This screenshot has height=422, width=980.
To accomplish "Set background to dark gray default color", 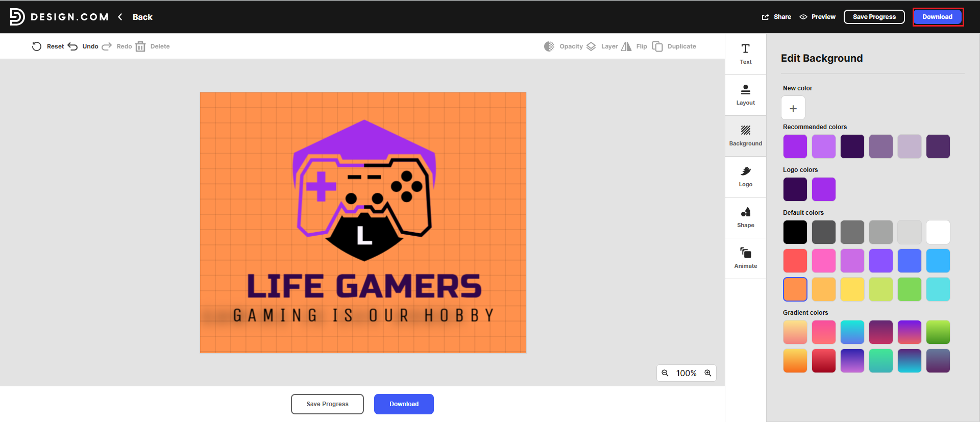I will pos(824,232).
